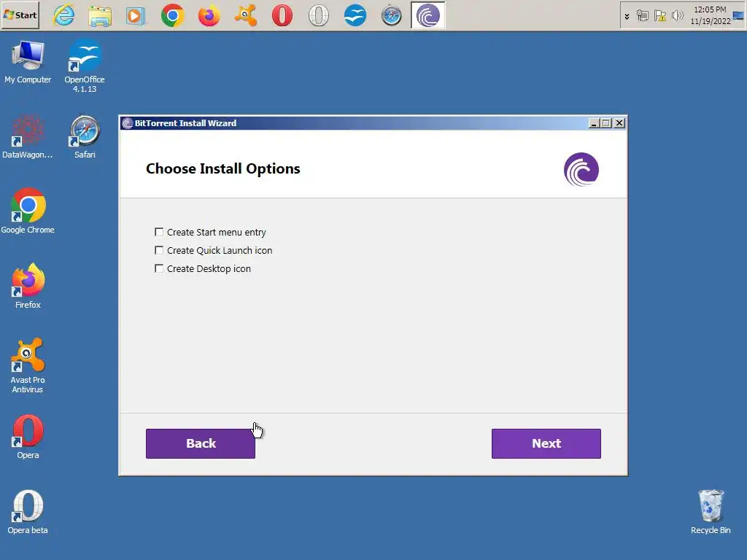Launch Internet Explorer from the taskbar

coord(64,16)
